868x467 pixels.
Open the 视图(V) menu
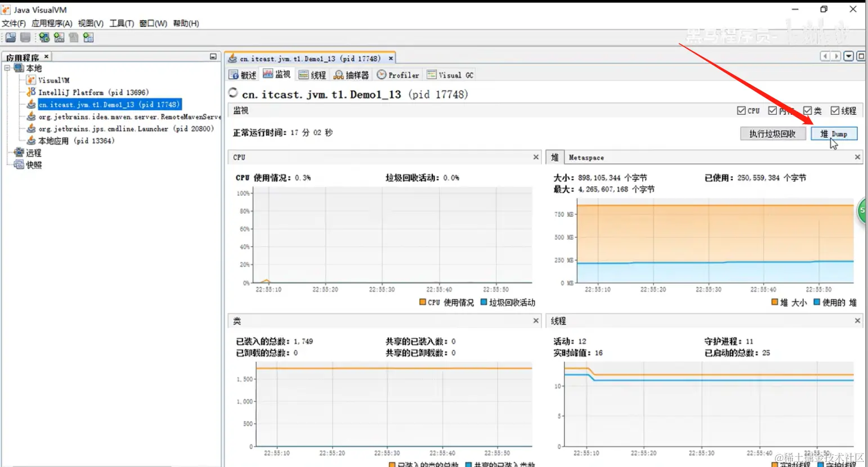[91, 23]
